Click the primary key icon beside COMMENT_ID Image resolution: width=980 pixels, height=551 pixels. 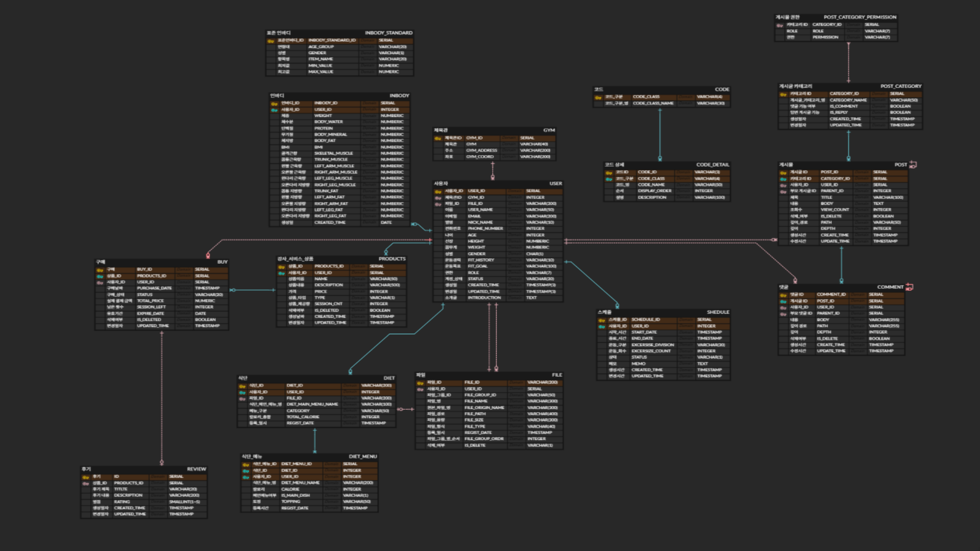click(783, 295)
